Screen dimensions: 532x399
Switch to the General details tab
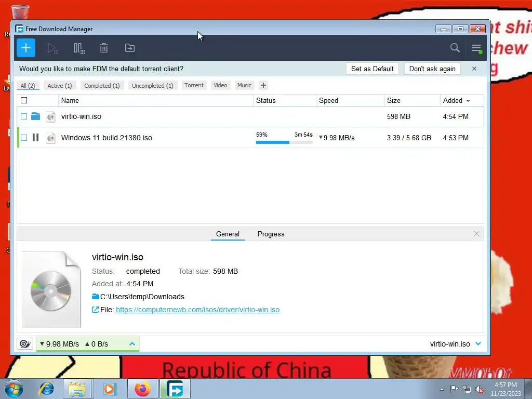tap(228, 234)
